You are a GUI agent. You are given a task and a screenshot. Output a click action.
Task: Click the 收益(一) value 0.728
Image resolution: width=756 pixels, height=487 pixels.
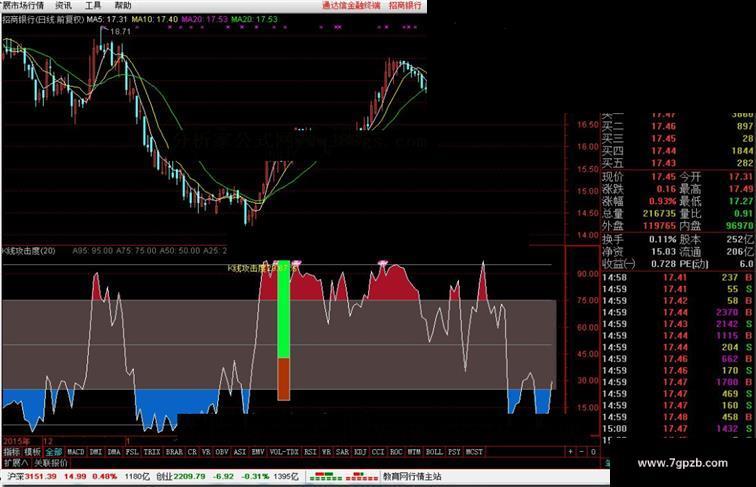(663, 264)
